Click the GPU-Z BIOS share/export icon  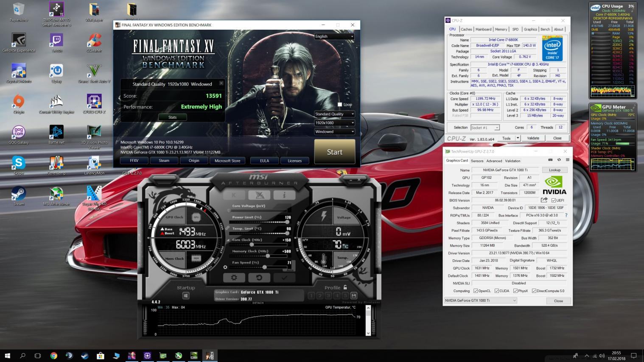point(544,200)
